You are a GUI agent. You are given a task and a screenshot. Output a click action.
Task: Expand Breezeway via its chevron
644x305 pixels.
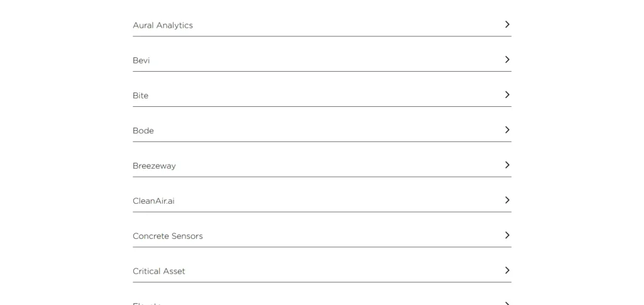508,165
